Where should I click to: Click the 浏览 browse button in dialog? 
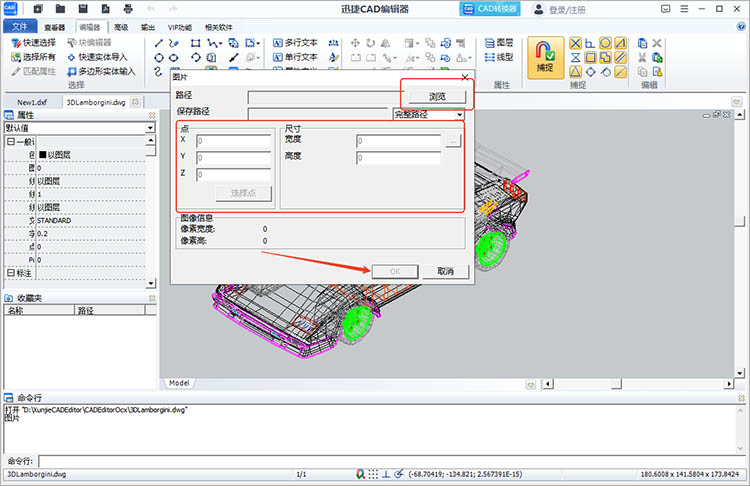click(x=437, y=96)
